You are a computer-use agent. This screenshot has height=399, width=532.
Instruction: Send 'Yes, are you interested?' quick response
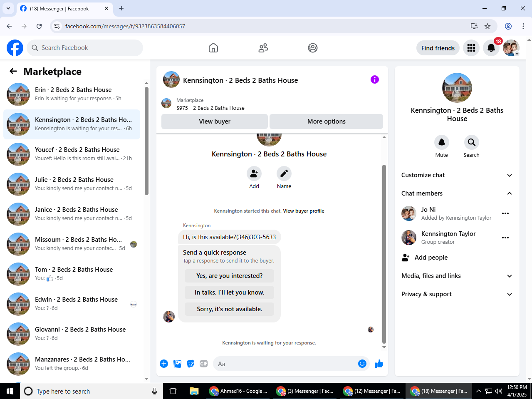[230, 276]
